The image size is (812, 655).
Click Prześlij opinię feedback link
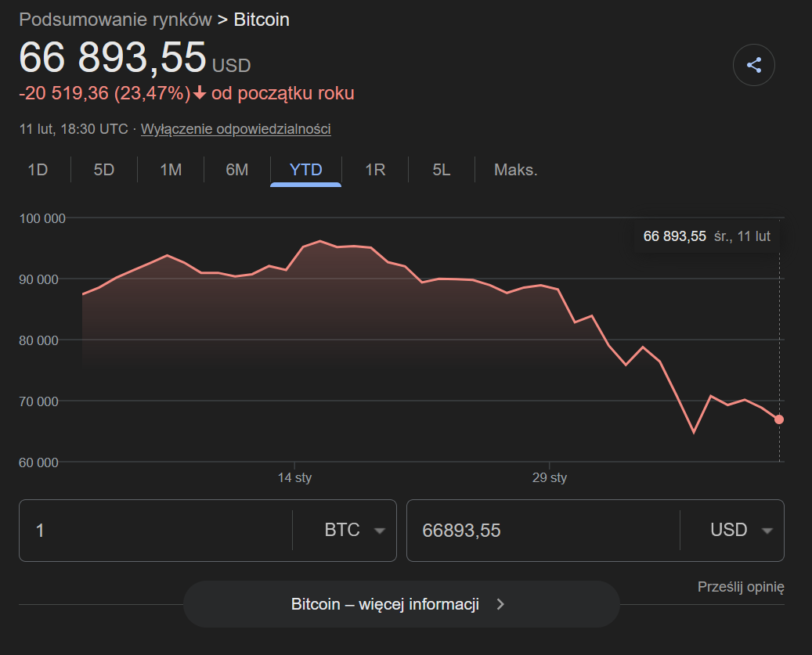(740, 587)
